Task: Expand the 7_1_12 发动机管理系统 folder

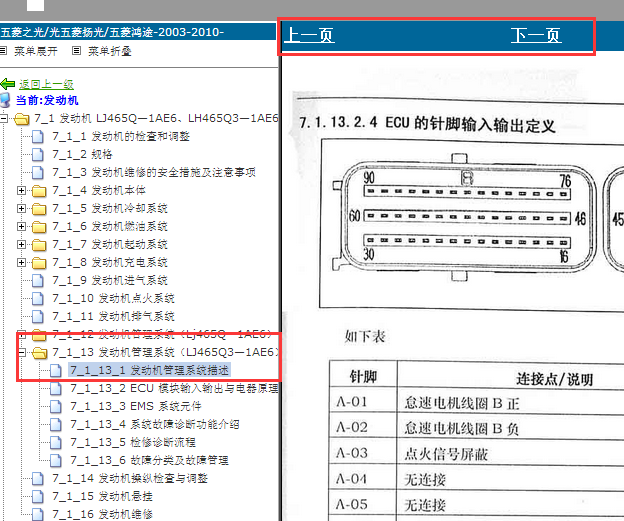Action: coord(21,334)
